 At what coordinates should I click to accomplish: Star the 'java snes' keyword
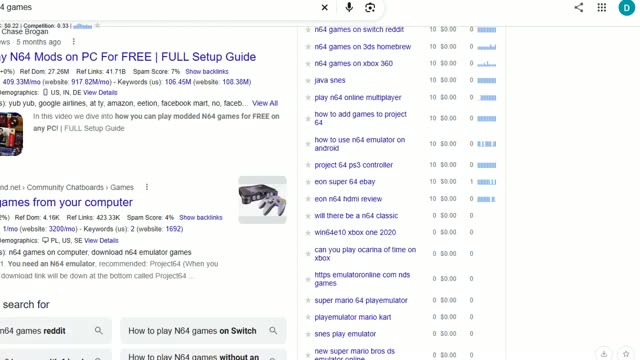308,80
